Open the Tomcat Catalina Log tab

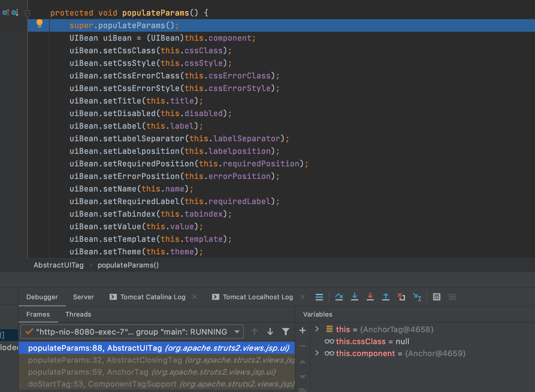pyautogui.click(x=148, y=297)
